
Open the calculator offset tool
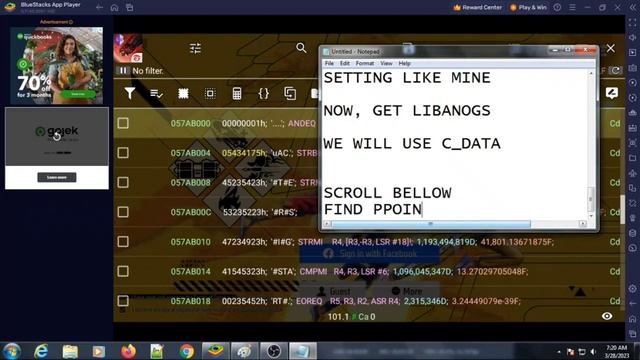tap(237, 93)
